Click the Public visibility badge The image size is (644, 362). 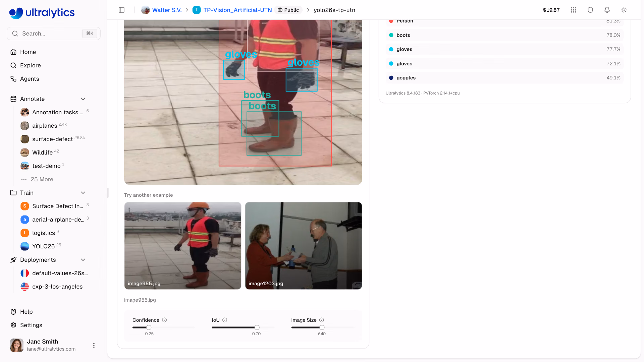pyautogui.click(x=288, y=10)
